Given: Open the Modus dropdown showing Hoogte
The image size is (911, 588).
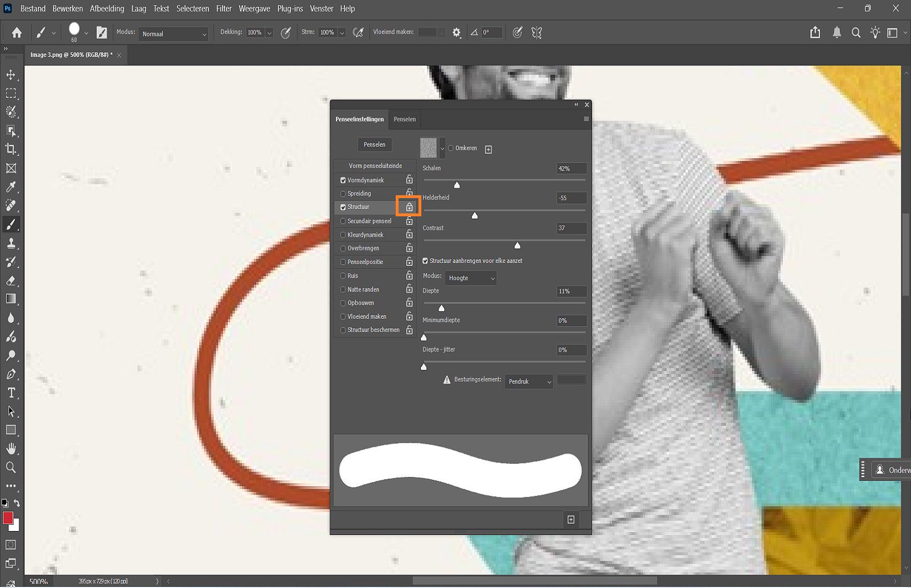Looking at the screenshot, I should click(x=470, y=278).
